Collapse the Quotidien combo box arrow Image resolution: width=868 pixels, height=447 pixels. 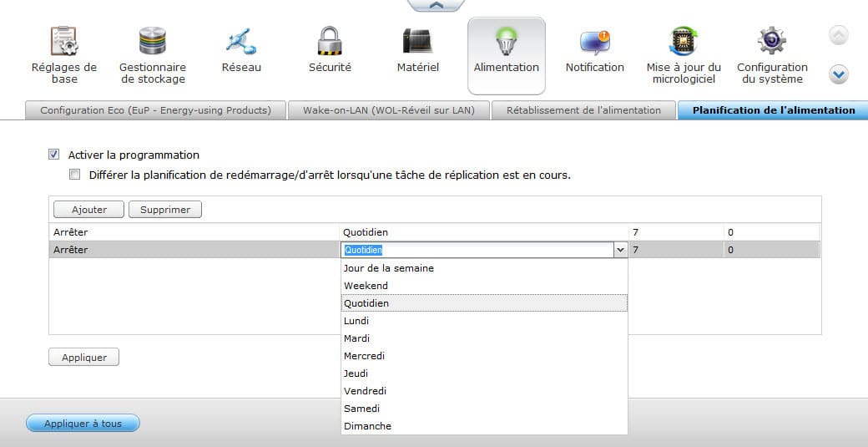pos(620,250)
